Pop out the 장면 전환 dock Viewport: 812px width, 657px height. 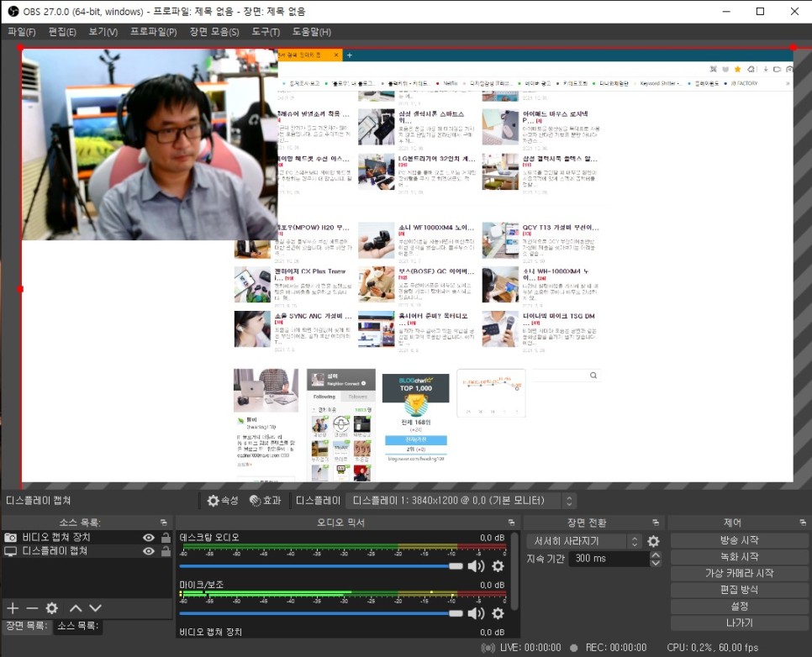click(656, 523)
